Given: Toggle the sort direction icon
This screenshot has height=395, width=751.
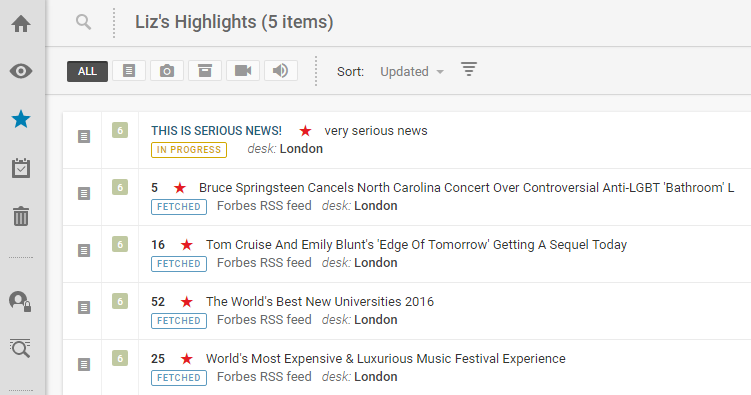Looking at the screenshot, I should 469,69.
